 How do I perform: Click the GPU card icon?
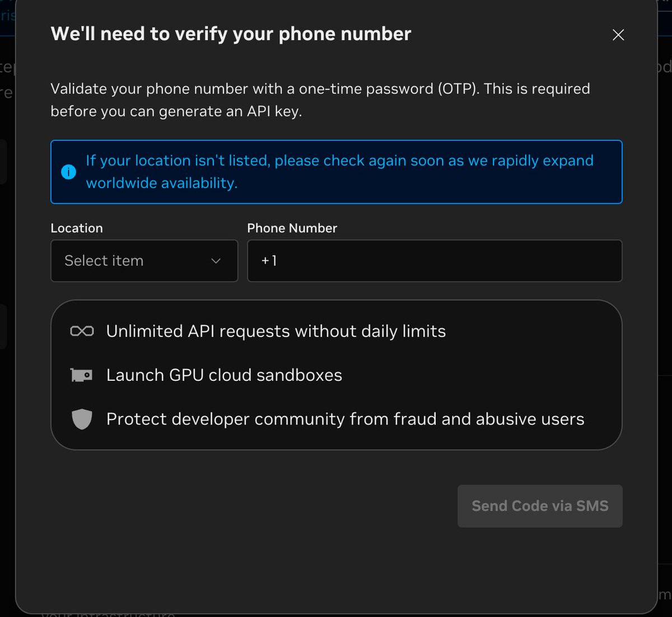coord(82,375)
